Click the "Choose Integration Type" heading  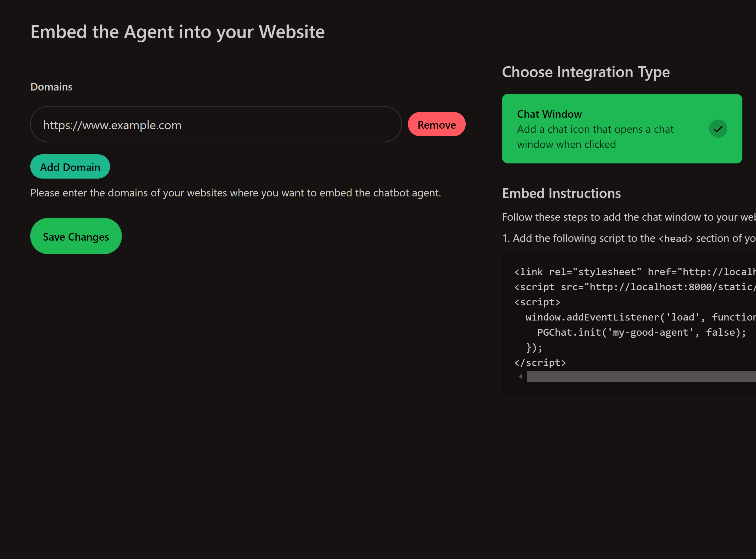[585, 72]
